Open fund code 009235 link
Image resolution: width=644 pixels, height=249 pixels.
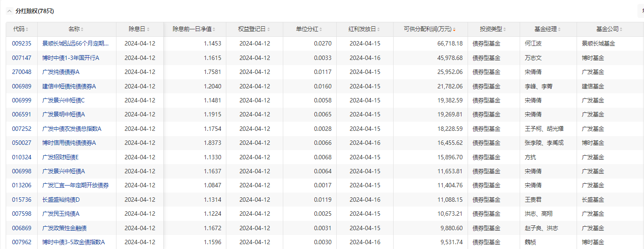(x=21, y=43)
